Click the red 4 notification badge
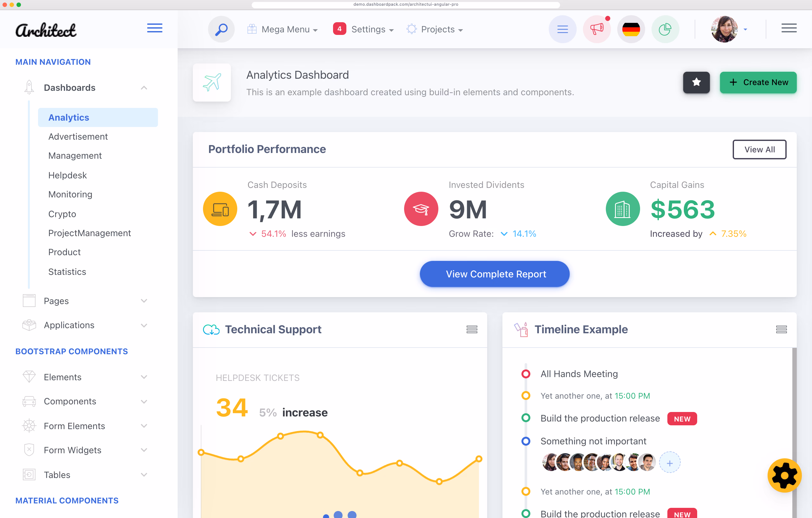The height and width of the screenshot is (518, 812). pyautogui.click(x=340, y=29)
